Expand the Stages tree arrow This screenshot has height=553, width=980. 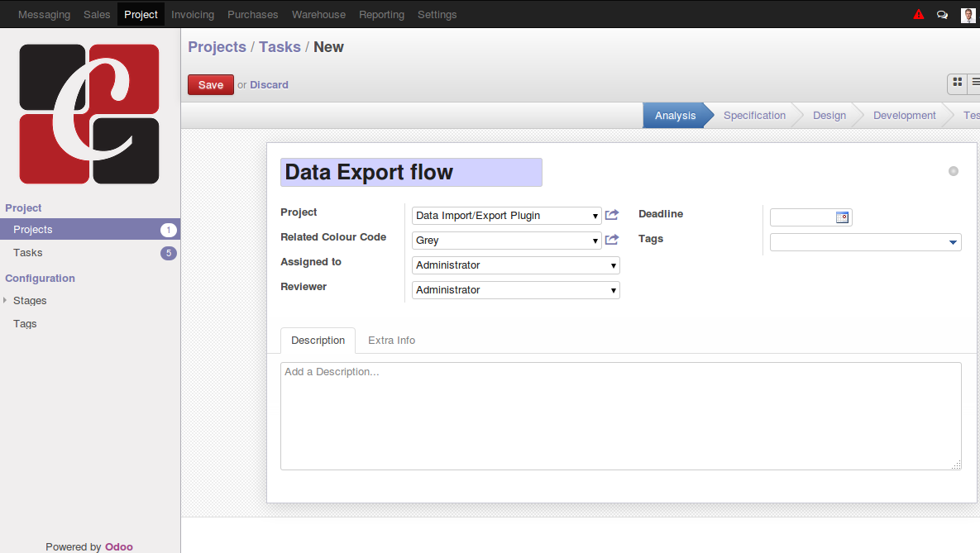point(5,301)
